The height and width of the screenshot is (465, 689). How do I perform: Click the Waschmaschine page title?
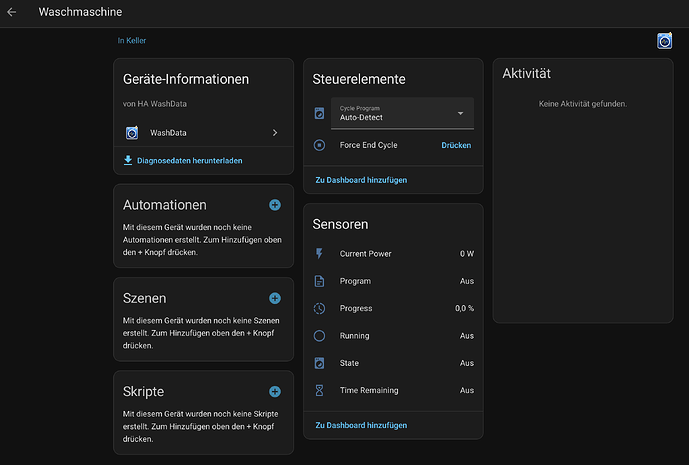(80, 12)
